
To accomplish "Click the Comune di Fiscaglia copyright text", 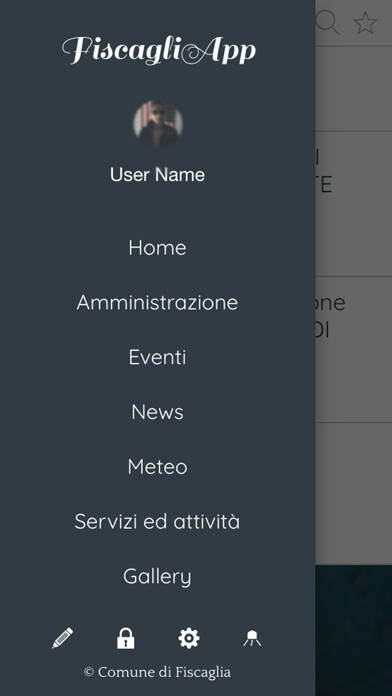I will (x=158, y=672).
